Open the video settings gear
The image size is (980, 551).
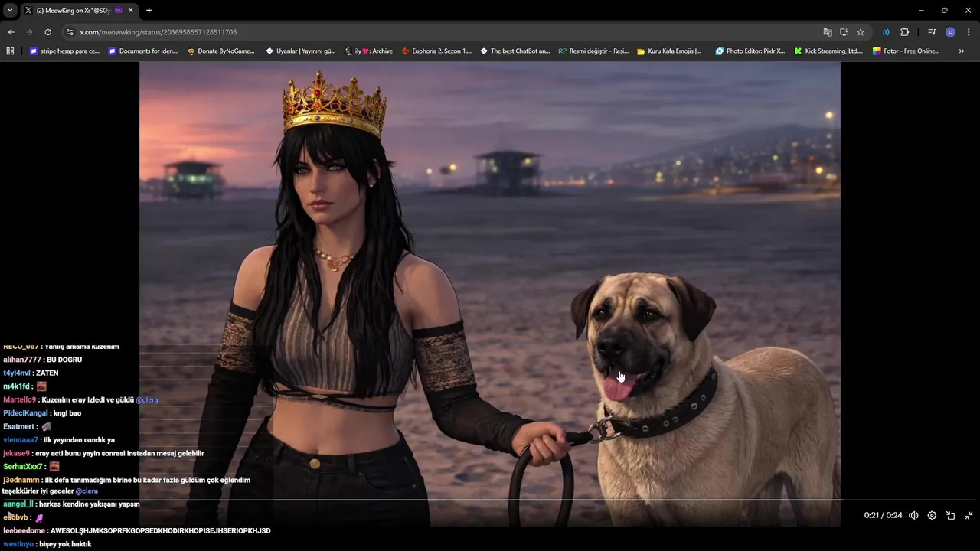[932, 516]
